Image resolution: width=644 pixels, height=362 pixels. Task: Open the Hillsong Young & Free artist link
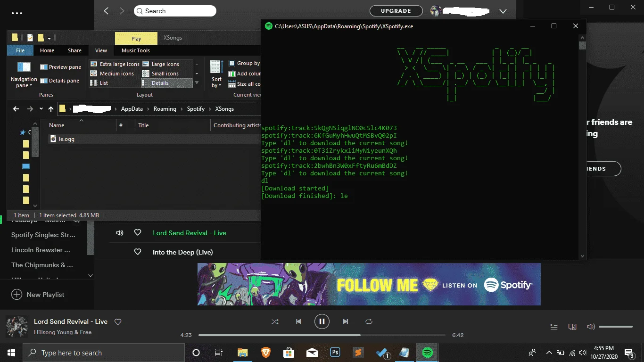[63, 332]
